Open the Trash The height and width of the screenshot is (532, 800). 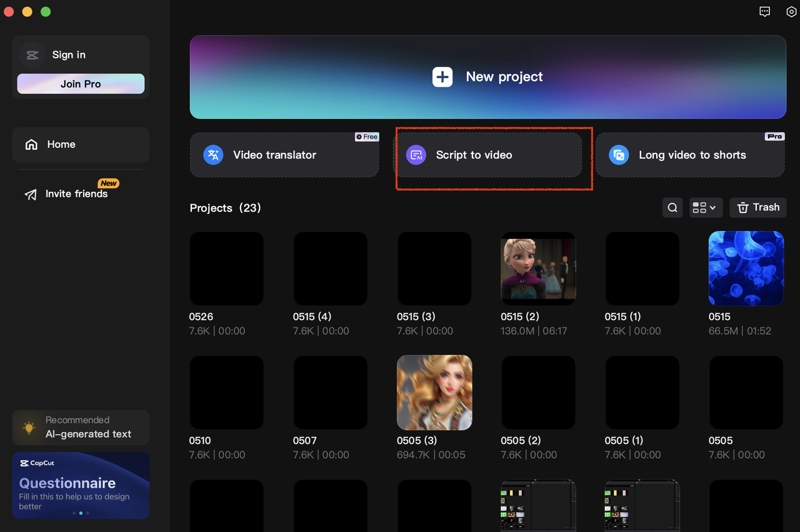[757, 207]
